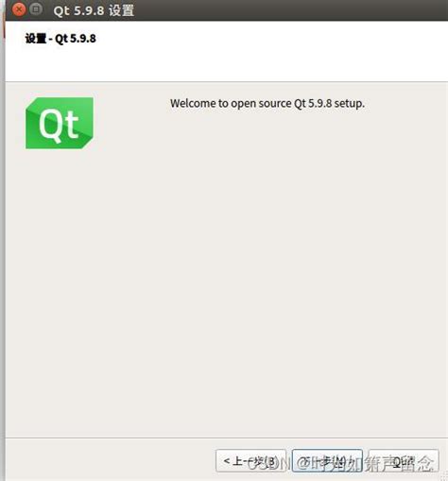Click the separator line below header
Image resolution: width=448 pixels, height=481 pixels.
pyautogui.click(x=227, y=81)
